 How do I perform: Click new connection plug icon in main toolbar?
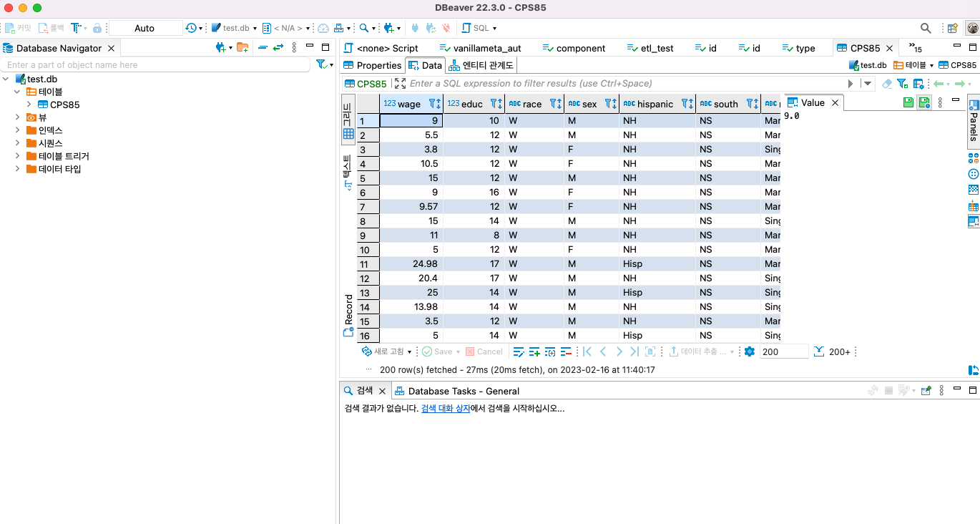pos(388,28)
